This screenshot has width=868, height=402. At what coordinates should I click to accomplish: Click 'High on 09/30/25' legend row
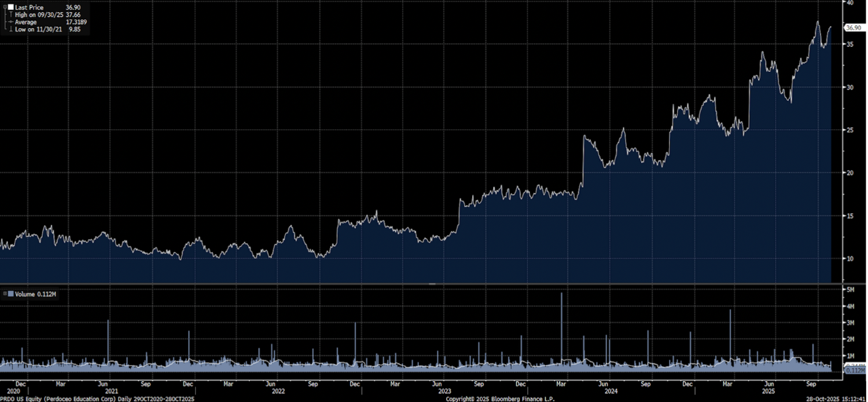point(39,14)
